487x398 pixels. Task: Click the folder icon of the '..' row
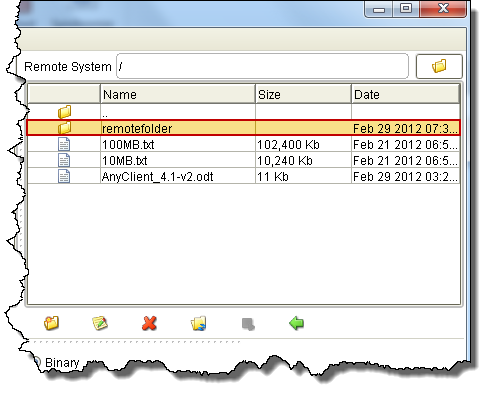click(x=64, y=112)
